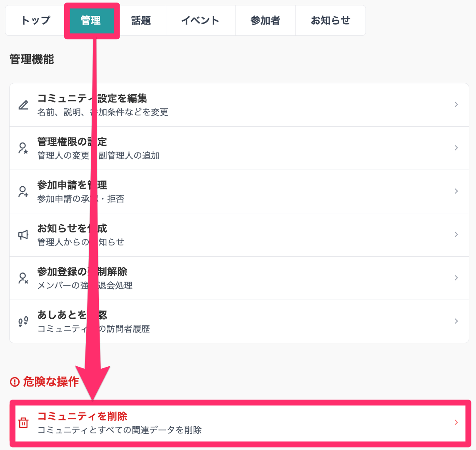This screenshot has height=450, width=476.
Task: Select the 管理 tab
Action: click(x=92, y=20)
